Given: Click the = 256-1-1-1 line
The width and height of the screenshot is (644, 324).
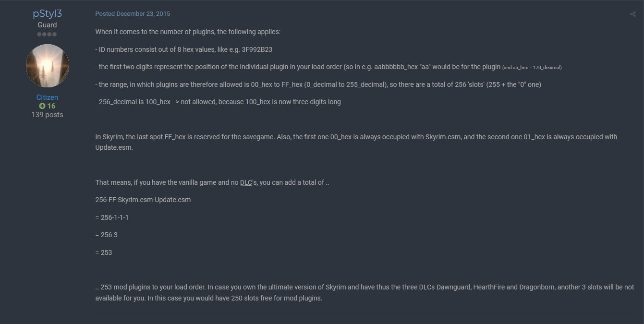Looking at the screenshot, I should (112, 217).
